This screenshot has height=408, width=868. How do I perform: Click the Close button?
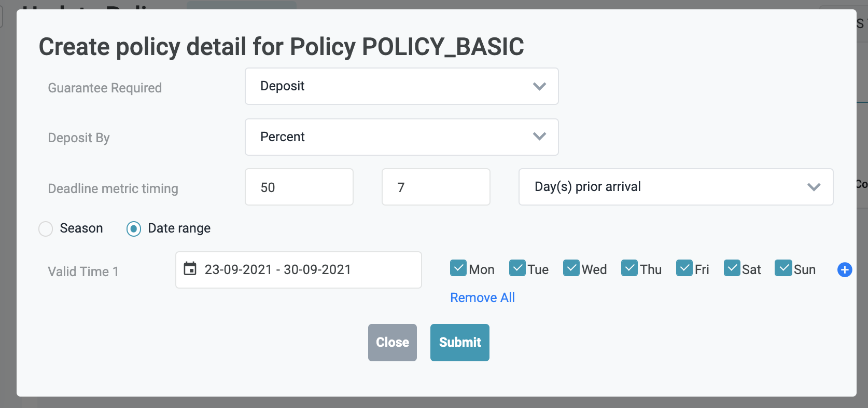(392, 343)
